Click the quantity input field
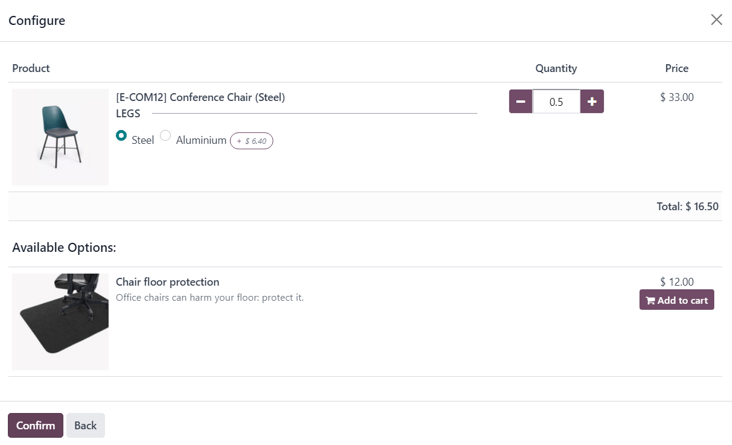Viewport: 732px width, 445px height. (x=556, y=102)
